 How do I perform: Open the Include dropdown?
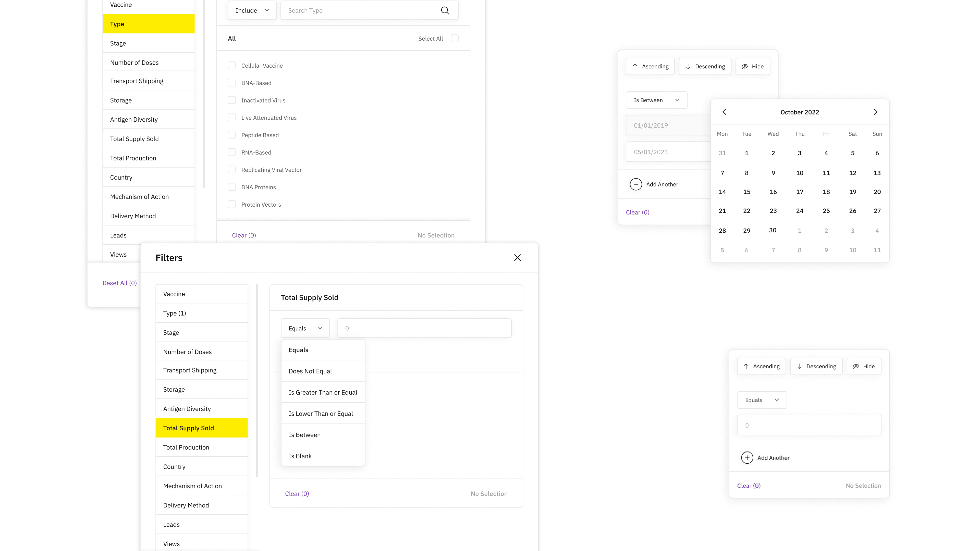click(x=252, y=11)
